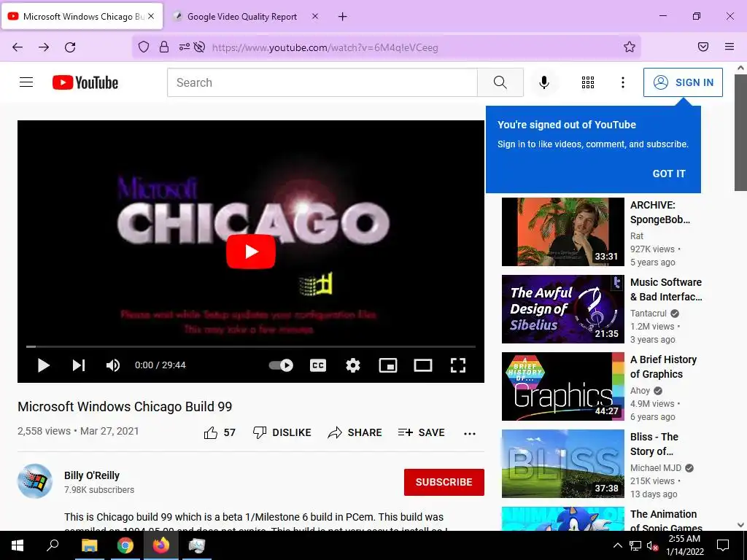
Task: Start voice search with microphone icon
Action: pyautogui.click(x=544, y=82)
